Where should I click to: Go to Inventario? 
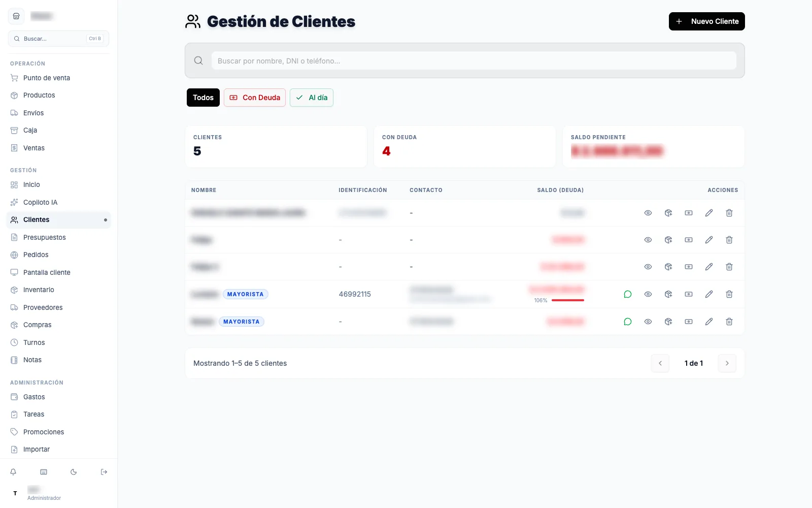coord(59,290)
